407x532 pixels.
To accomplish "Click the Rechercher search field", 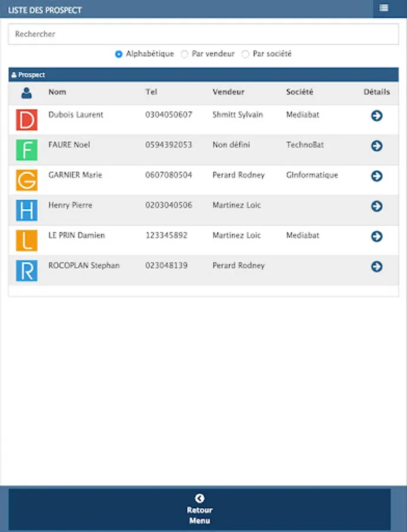I will click(x=203, y=34).
